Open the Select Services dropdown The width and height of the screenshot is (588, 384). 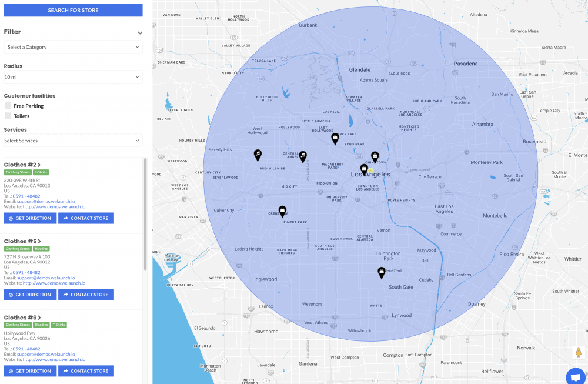coord(73,140)
